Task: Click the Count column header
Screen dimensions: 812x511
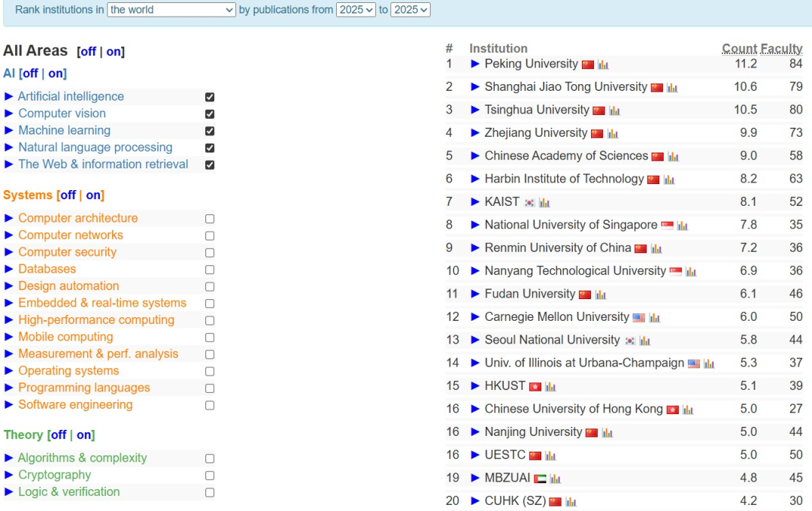Action: 740,49
